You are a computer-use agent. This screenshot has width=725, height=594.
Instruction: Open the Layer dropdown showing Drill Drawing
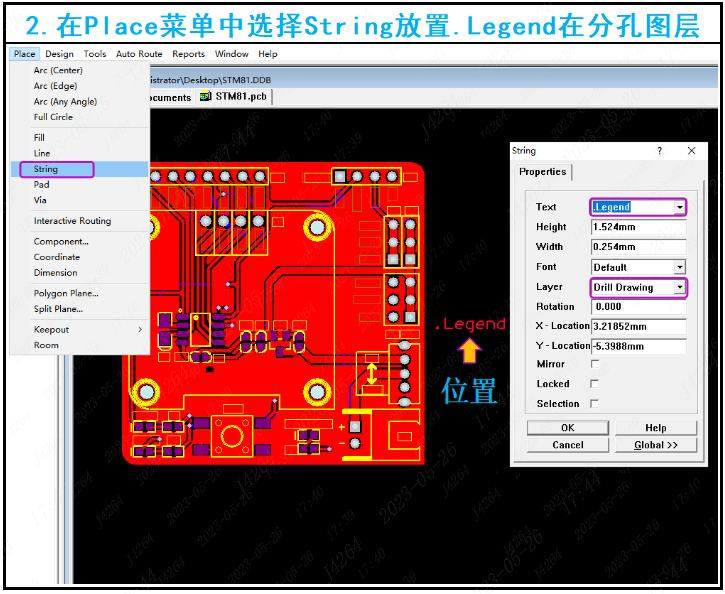point(680,287)
